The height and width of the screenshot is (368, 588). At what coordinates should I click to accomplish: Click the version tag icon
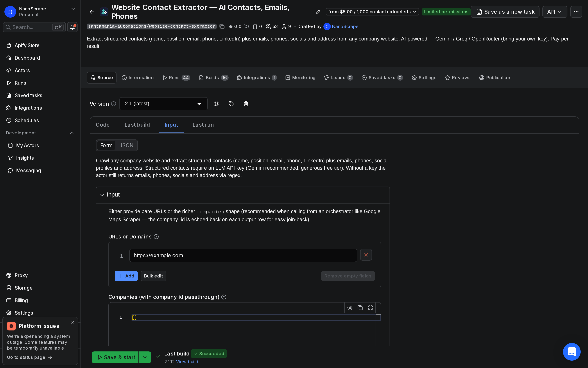[x=231, y=104]
